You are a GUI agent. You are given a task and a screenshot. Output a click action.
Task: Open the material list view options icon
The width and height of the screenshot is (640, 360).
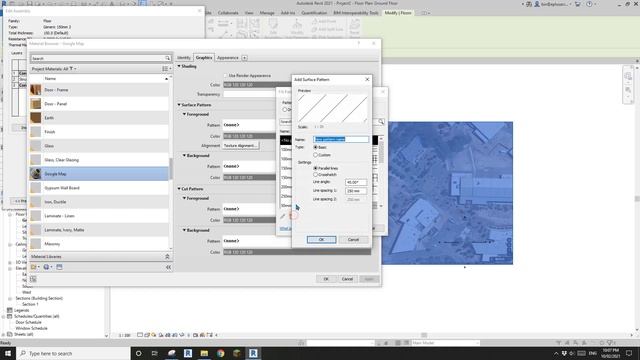point(165,69)
